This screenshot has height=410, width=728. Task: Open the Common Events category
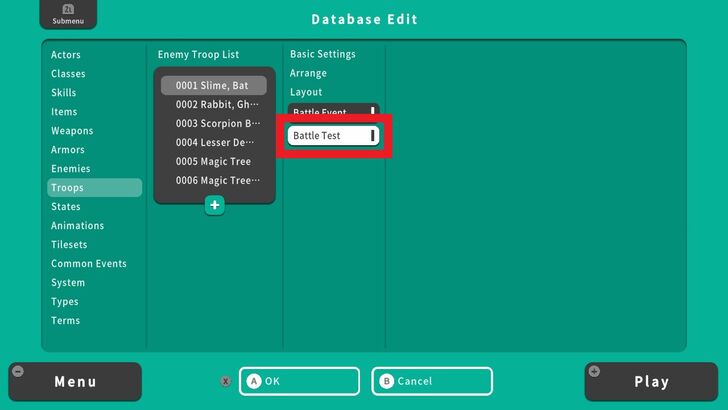(x=89, y=264)
